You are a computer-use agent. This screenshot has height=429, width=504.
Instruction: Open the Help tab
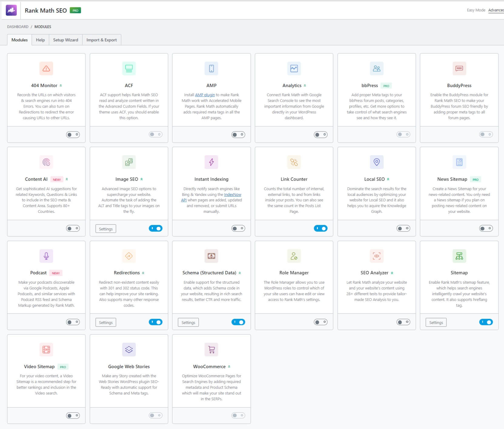(40, 40)
